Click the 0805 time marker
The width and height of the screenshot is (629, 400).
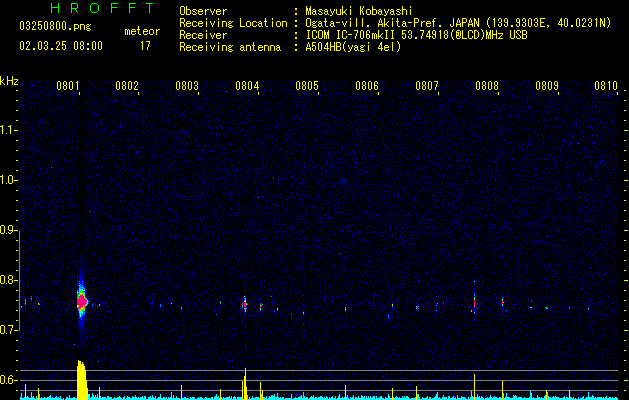pyautogui.click(x=307, y=86)
